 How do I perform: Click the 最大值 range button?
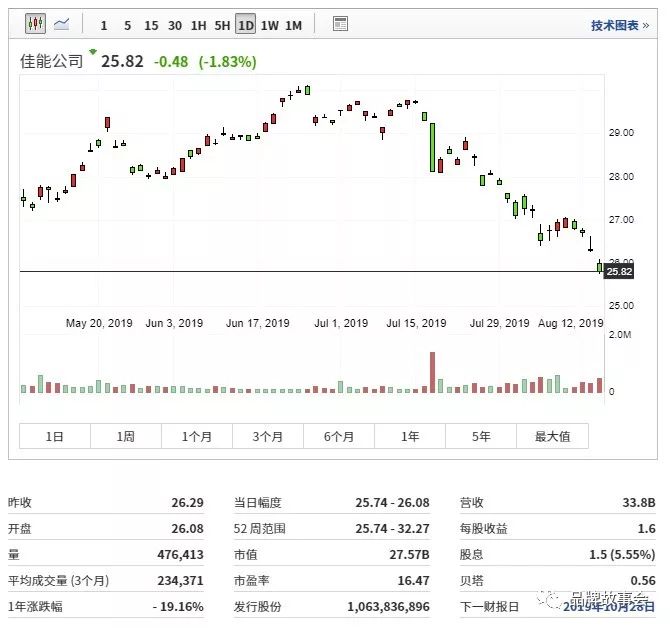click(552, 436)
